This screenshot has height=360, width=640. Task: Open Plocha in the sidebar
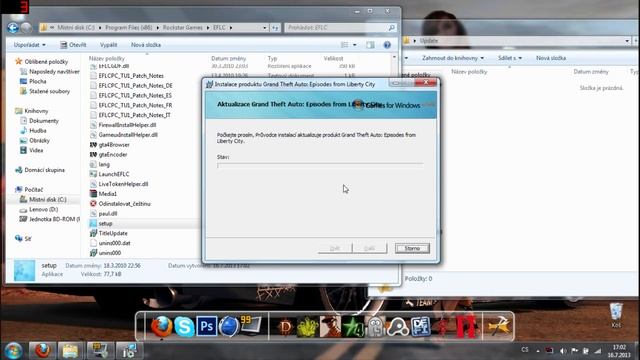pos(38,81)
